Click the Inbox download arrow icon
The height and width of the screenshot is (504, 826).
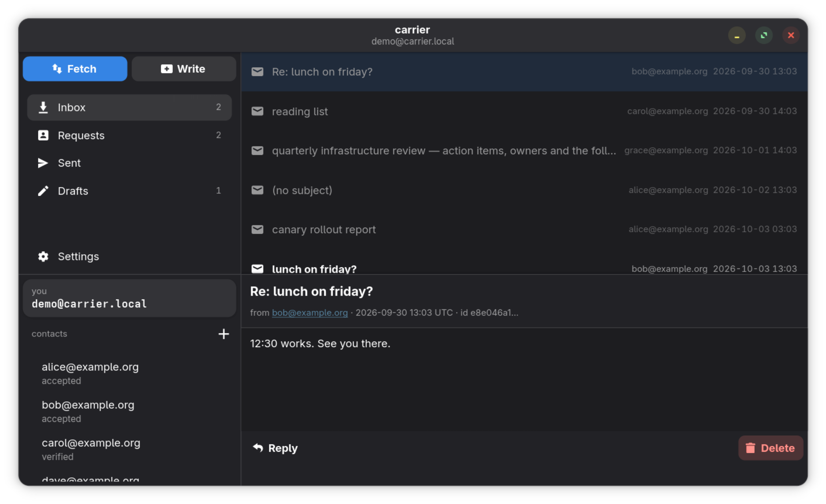click(x=43, y=107)
